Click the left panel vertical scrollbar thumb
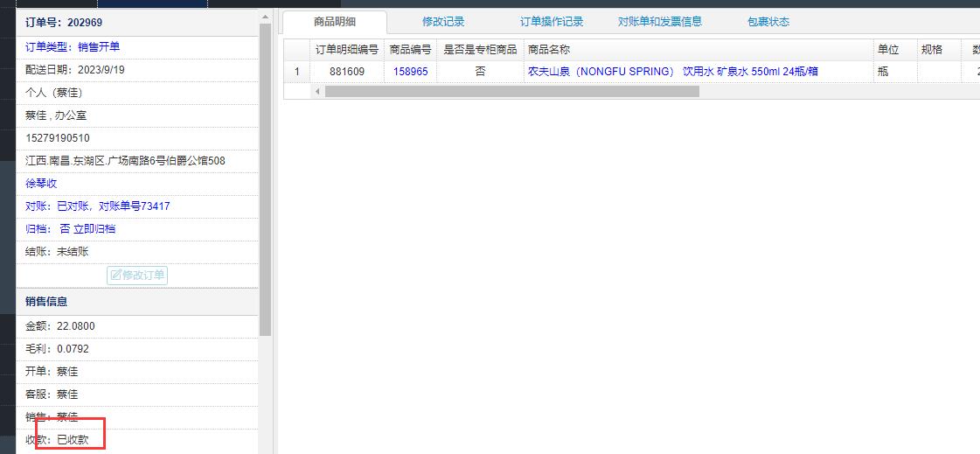 [x=266, y=175]
